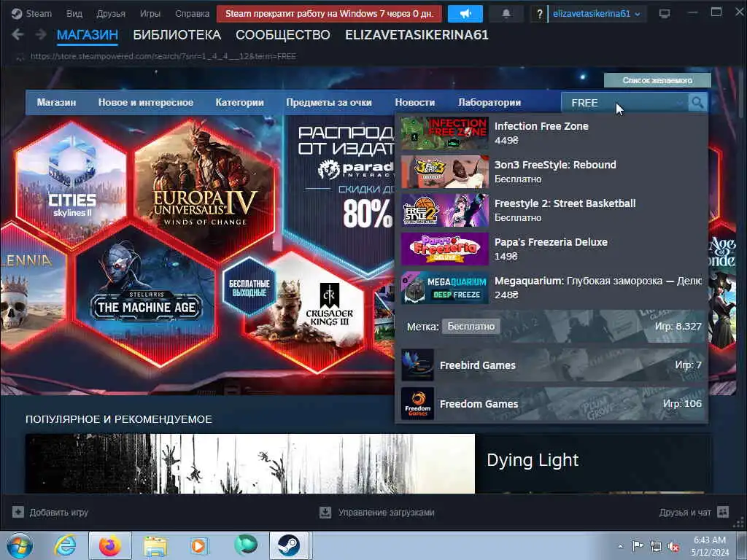747x560 pixels.
Task: Open Управление загрузками
Action: click(x=387, y=513)
